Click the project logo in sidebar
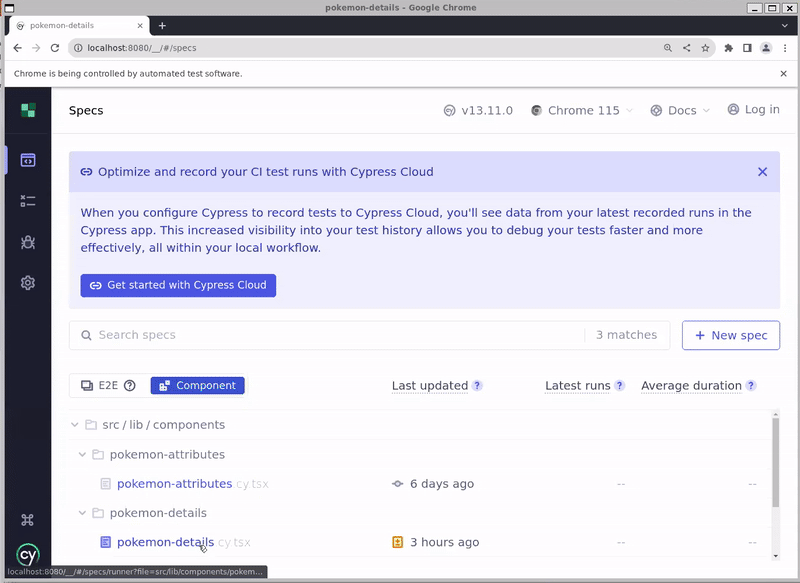800x583 pixels. tap(28, 110)
